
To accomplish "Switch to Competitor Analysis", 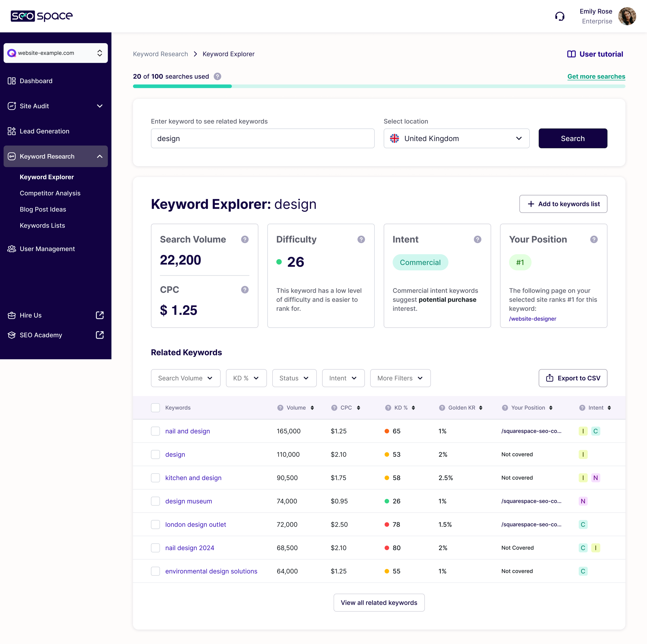I will click(x=50, y=193).
